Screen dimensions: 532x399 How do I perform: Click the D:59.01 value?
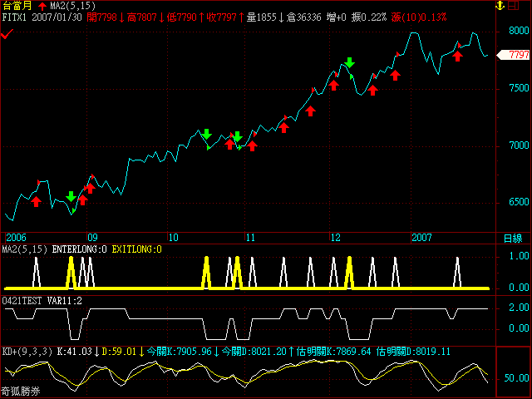[119, 352]
